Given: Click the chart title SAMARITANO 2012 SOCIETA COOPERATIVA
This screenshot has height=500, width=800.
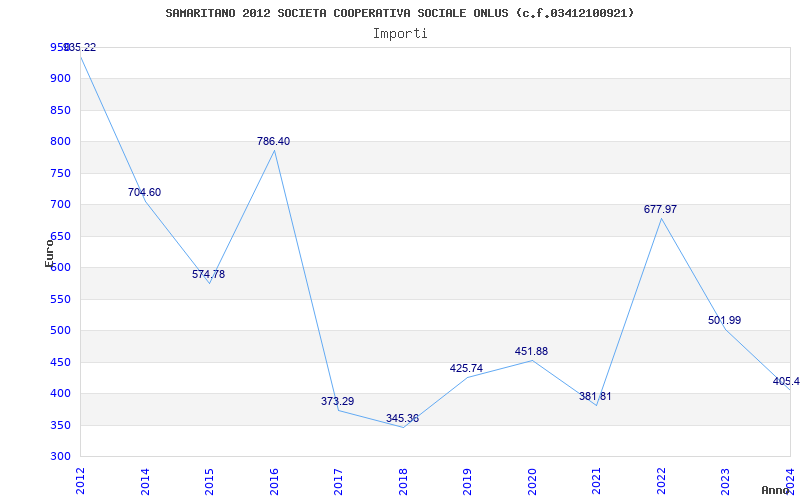Looking at the screenshot, I should point(399,13).
